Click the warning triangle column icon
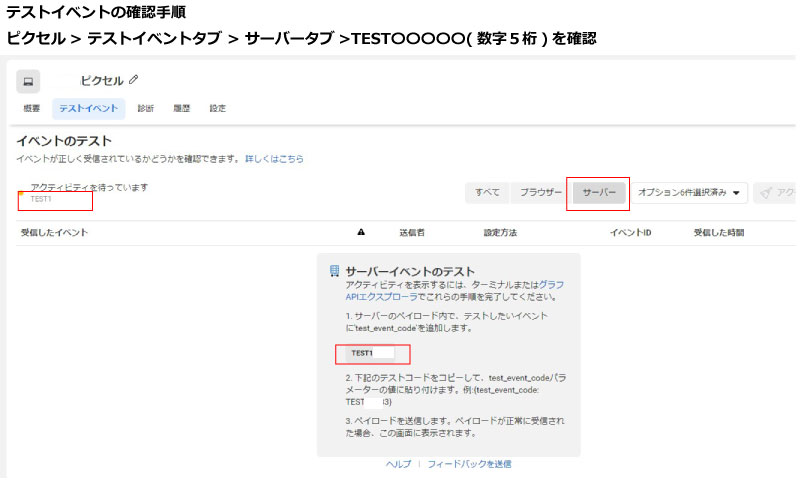Image resolution: width=800 pixels, height=500 pixels. click(x=361, y=232)
